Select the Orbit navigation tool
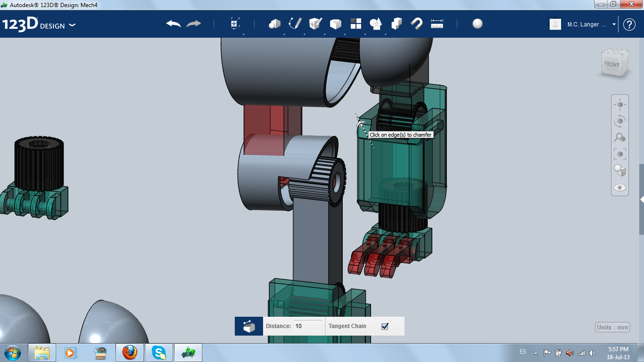Screen dimensions: 644x362 [x=620, y=121]
